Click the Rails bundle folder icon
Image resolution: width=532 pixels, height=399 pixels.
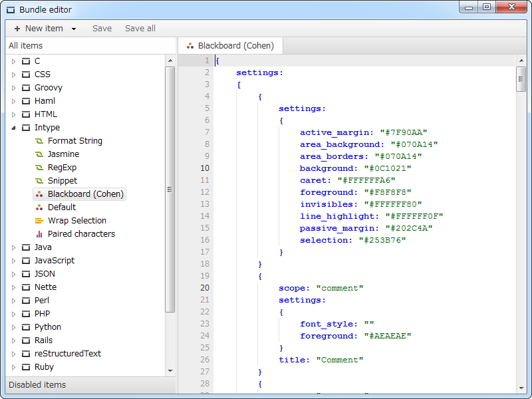(x=26, y=340)
